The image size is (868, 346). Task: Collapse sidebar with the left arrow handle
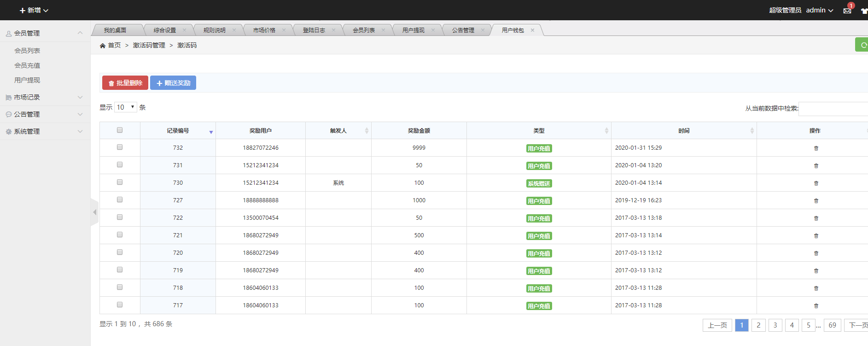pos(94,212)
